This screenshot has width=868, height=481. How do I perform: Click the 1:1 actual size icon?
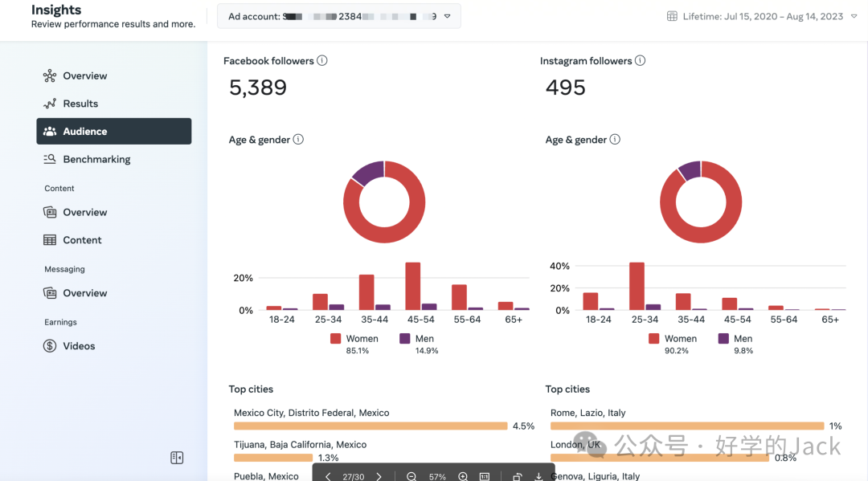[485, 476]
